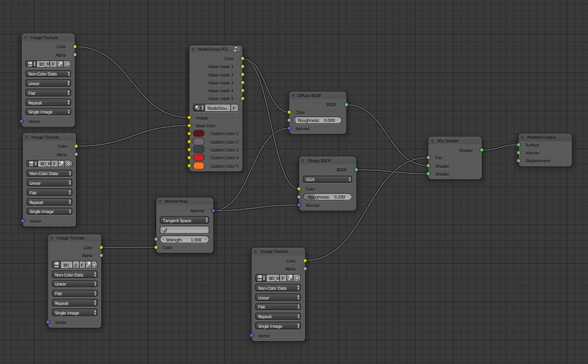
Task: Open Repeat extension dropdown in the Image Texture feeding Mix Shader Fac
Action: click(x=278, y=316)
